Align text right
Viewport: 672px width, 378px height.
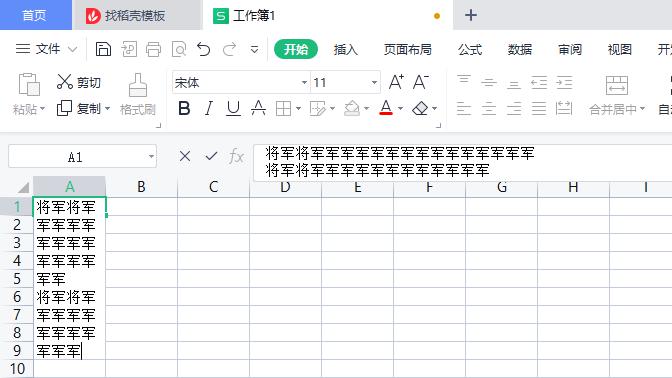coord(514,108)
